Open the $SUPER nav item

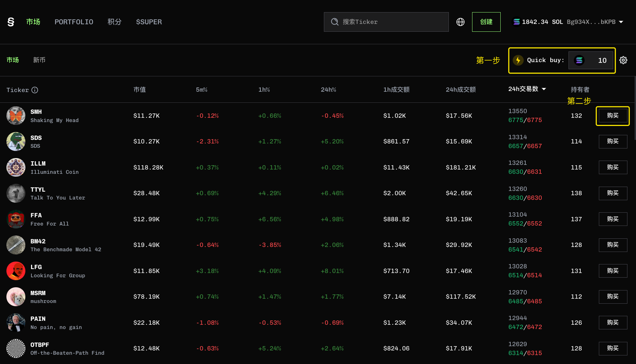pyautogui.click(x=149, y=22)
